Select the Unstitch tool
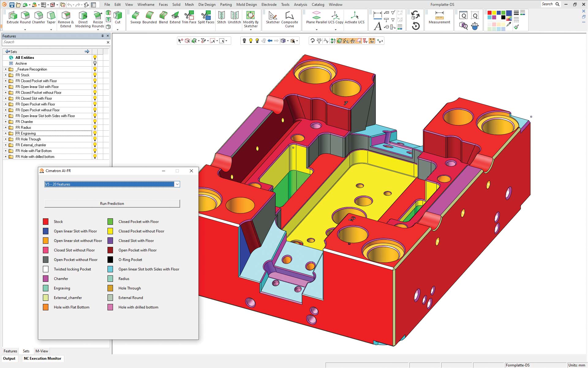 click(234, 17)
